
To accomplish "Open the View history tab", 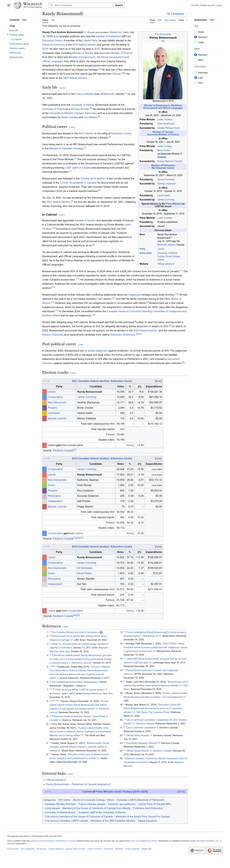I will [170, 20].
